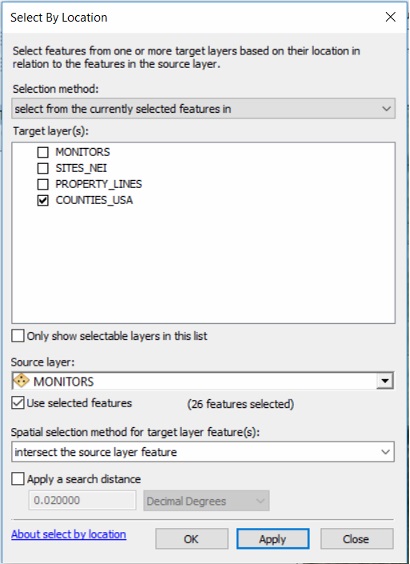Image resolution: width=410 pixels, height=564 pixels.
Task: Click empty area of Target layers list
Action: click(203, 264)
